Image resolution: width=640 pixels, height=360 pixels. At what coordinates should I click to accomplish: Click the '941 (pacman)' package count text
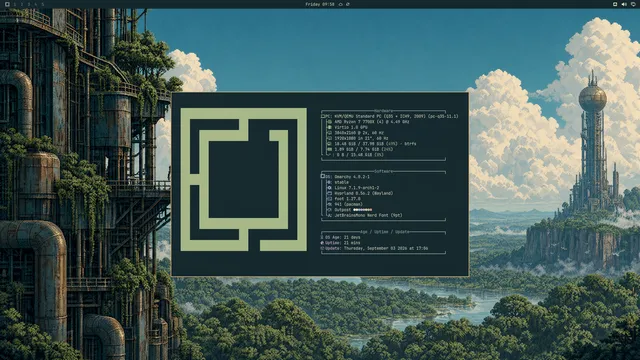click(x=349, y=204)
